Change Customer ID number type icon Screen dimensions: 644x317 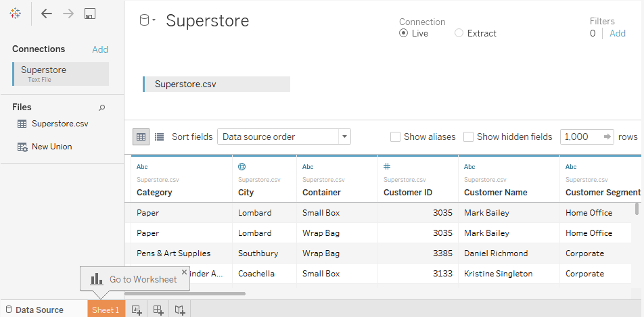(387, 166)
